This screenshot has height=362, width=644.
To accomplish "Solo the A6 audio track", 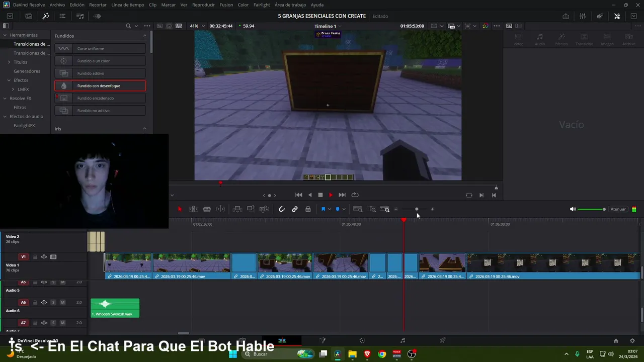I will coord(53,302).
